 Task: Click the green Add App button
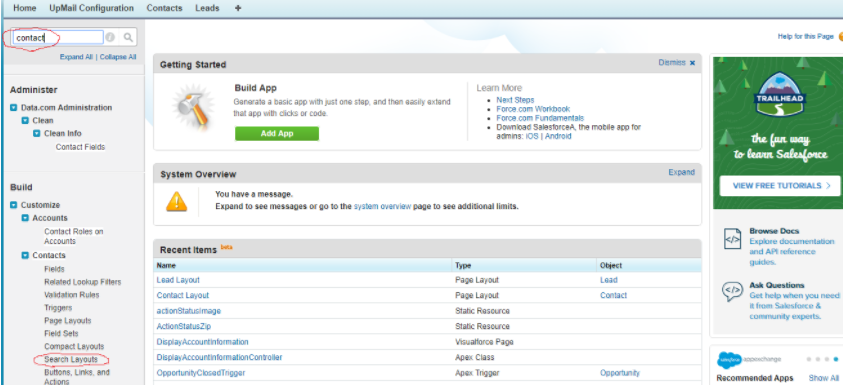[x=277, y=134]
